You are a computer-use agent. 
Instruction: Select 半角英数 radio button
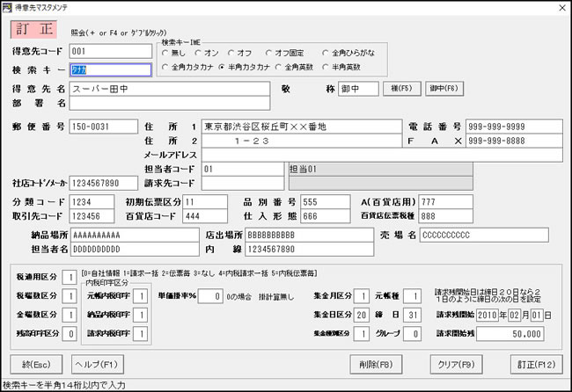point(326,67)
